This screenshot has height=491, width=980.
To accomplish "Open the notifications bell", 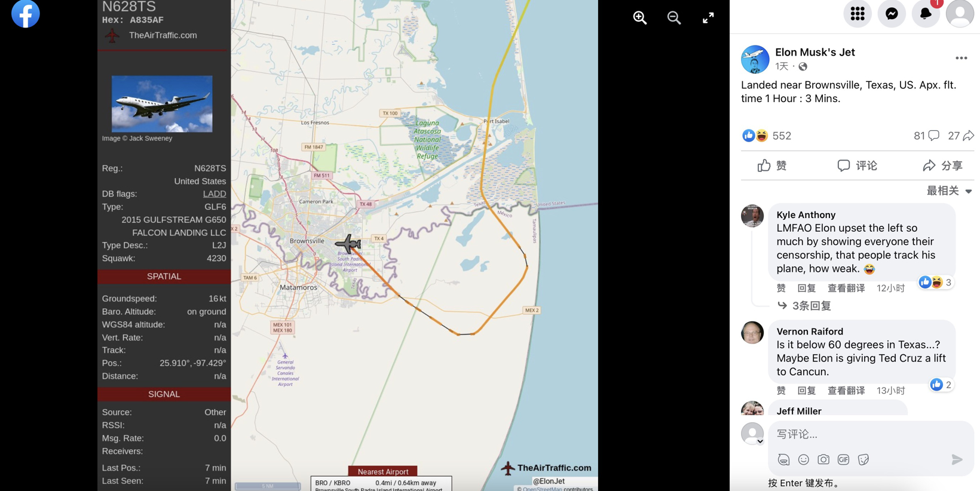I will (926, 13).
